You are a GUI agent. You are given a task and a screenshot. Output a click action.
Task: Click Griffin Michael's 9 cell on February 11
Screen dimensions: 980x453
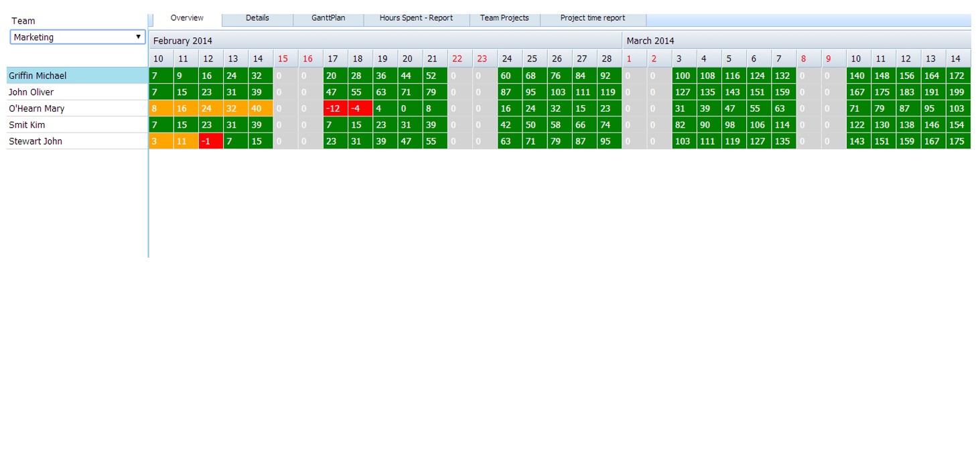186,76
